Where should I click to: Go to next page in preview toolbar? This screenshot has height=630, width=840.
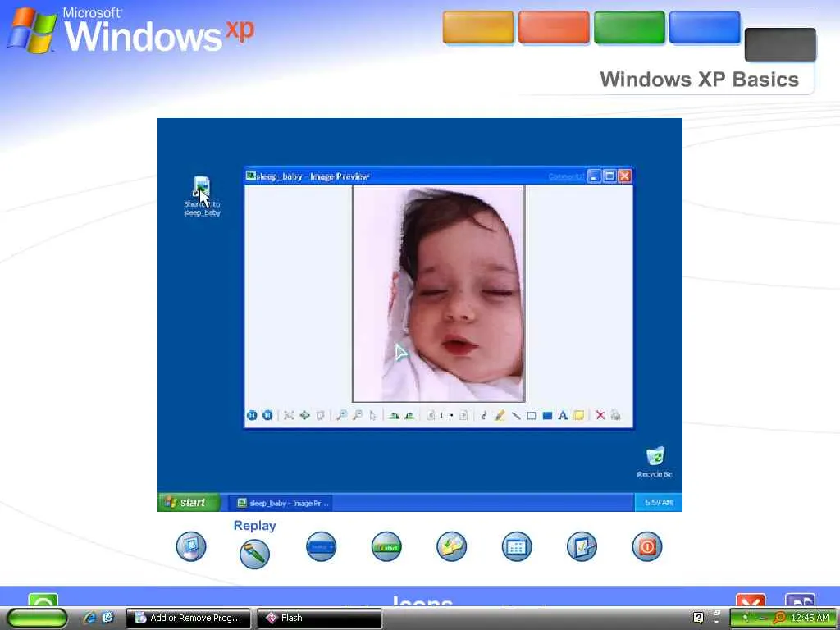(x=463, y=415)
